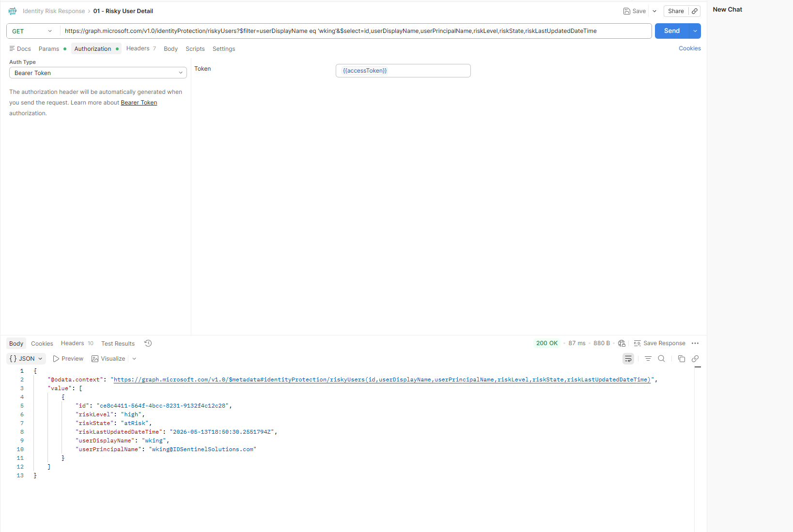
Task: Click the network security globe-lock icon
Action: pos(622,343)
